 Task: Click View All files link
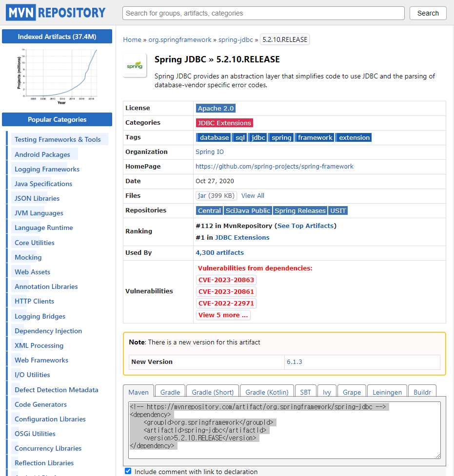pyautogui.click(x=253, y=196)
